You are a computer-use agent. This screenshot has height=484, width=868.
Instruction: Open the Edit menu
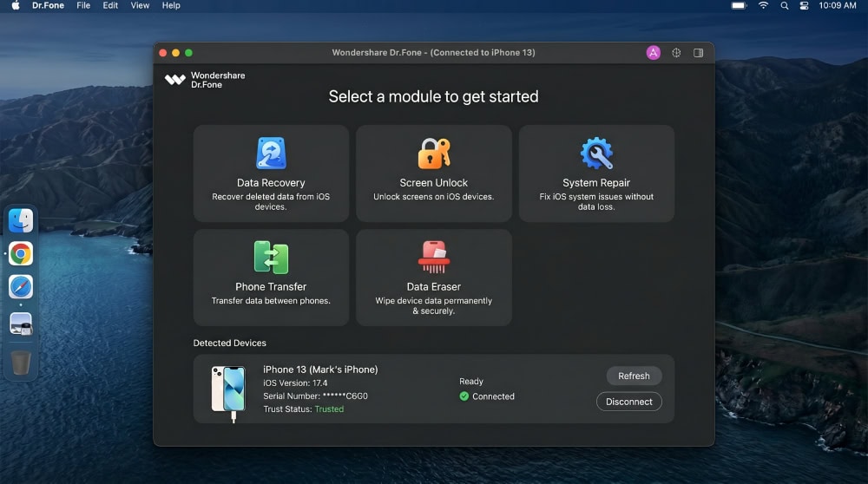coord(110,5)
